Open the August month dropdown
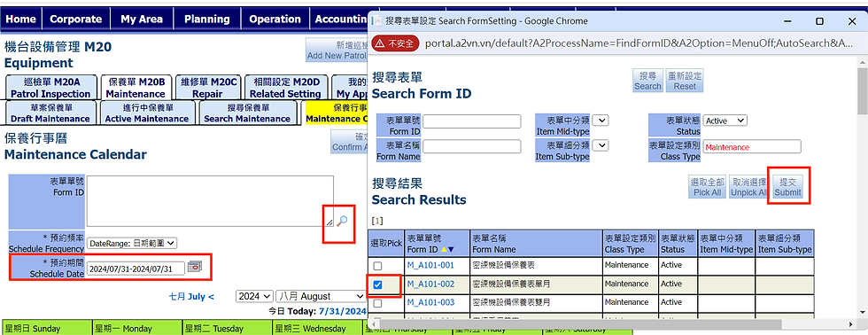The width and height of the screenshot is (868, 335). coord(321,296)
